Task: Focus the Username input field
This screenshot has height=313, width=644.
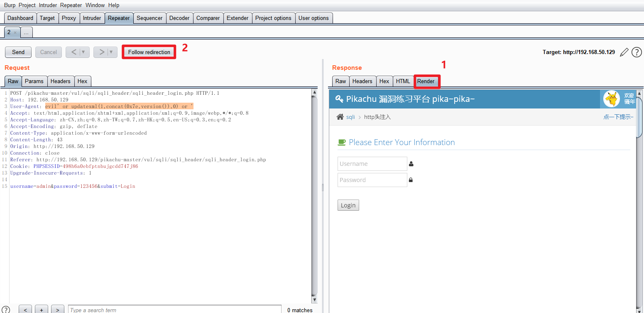Action: point(372,164)
